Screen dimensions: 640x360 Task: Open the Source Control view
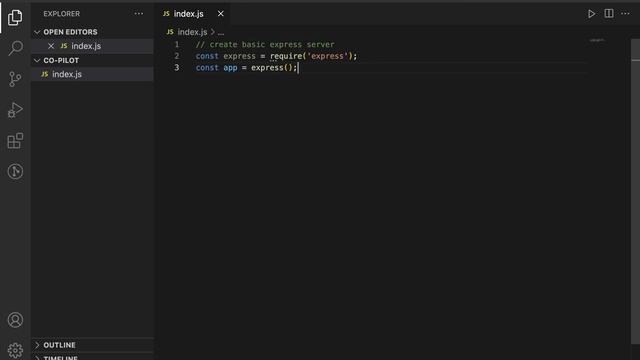(15, 79)
